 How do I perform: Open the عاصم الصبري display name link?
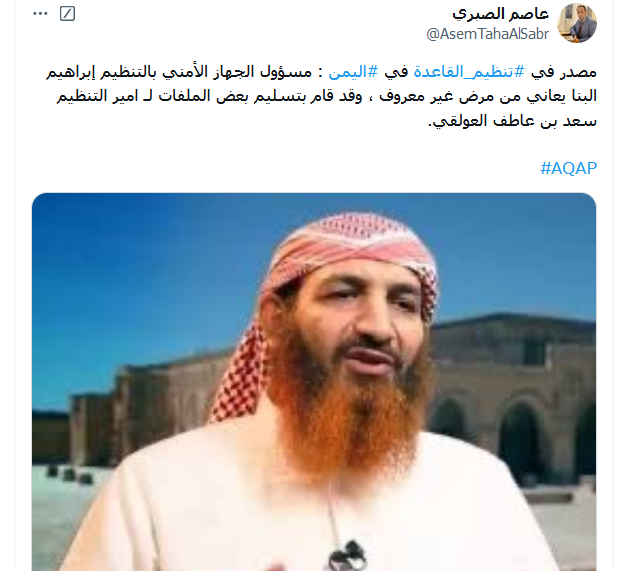coord(501,14)
